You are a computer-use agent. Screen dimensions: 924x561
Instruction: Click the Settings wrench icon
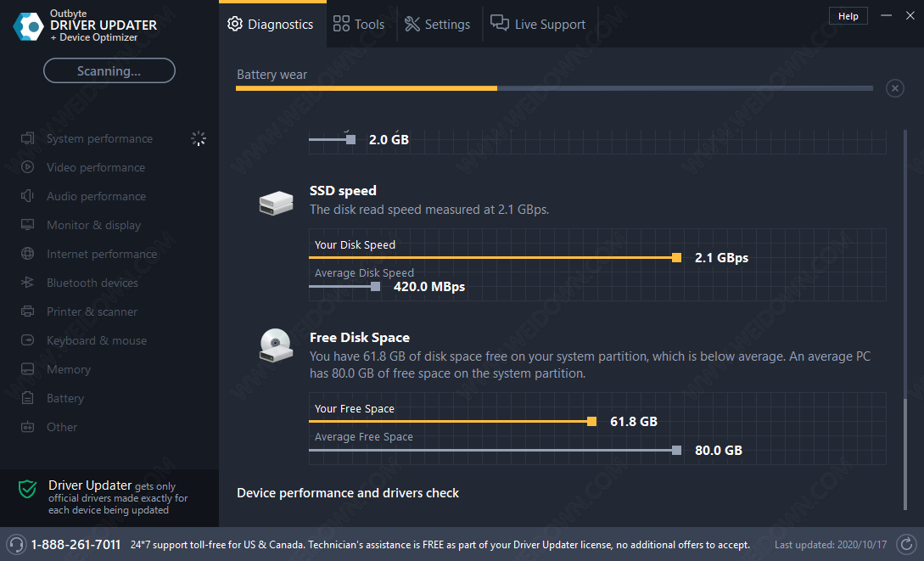coord(412,24)
